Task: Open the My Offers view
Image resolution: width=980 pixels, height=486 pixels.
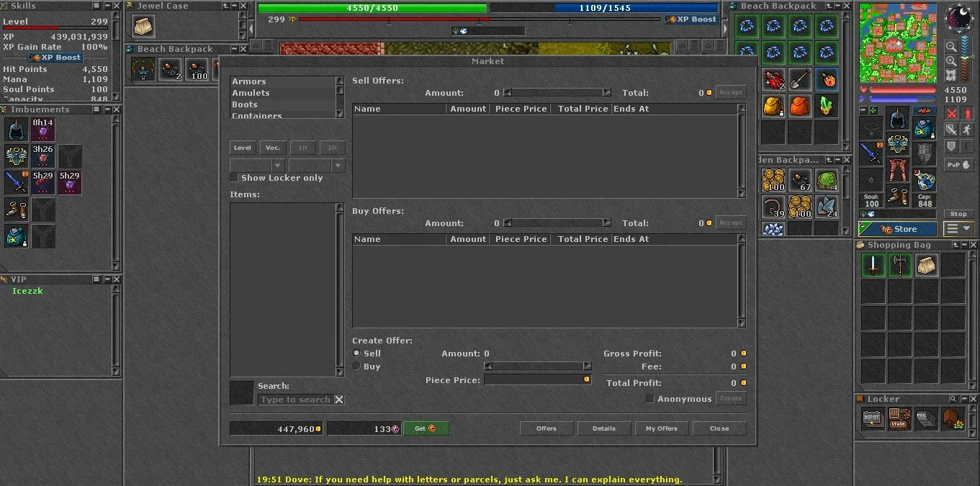Action: point(662,428)
